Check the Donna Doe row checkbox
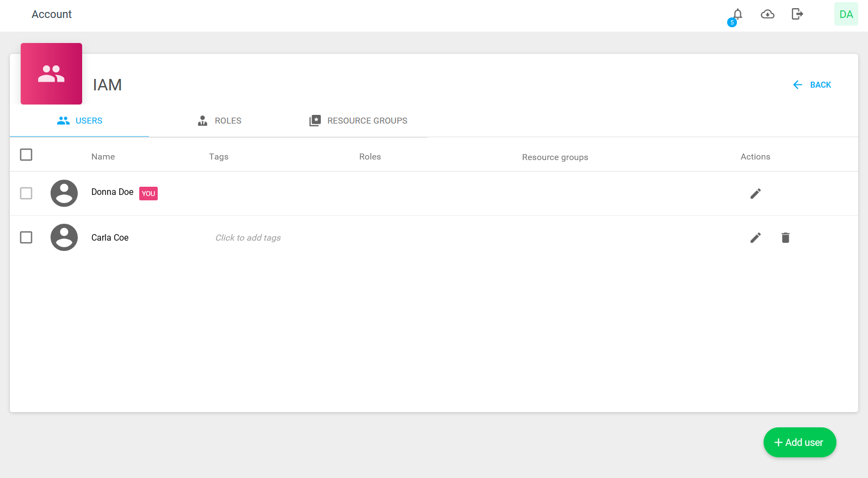 point(26,193)
